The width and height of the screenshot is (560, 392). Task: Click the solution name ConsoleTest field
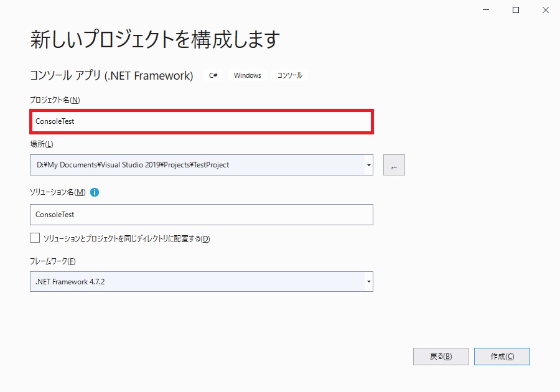pyautogui.click(x=202, y=215)
